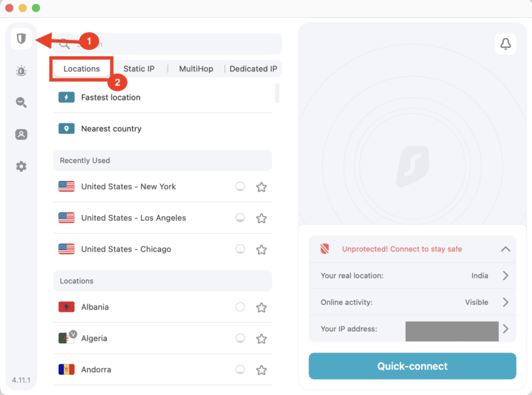Select United States - Los Angeles server
Viewport: 532px width, 395px height.
[x=133, y=218]
